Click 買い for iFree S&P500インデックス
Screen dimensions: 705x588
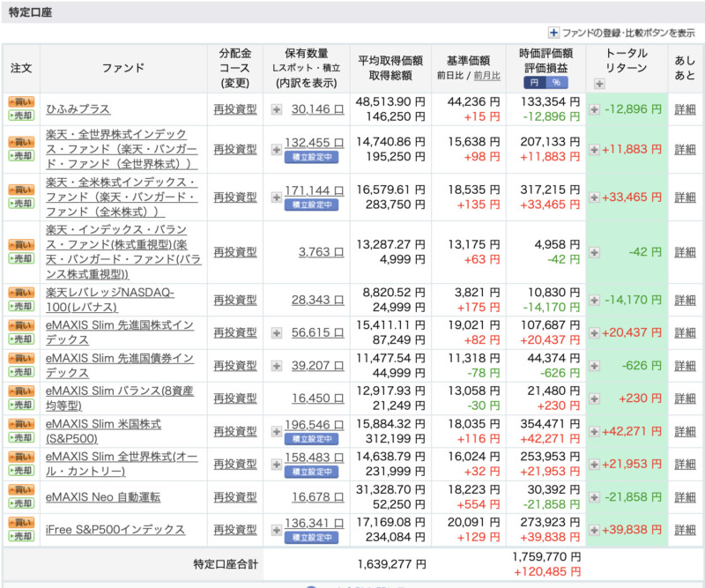(x=21, y=523)
